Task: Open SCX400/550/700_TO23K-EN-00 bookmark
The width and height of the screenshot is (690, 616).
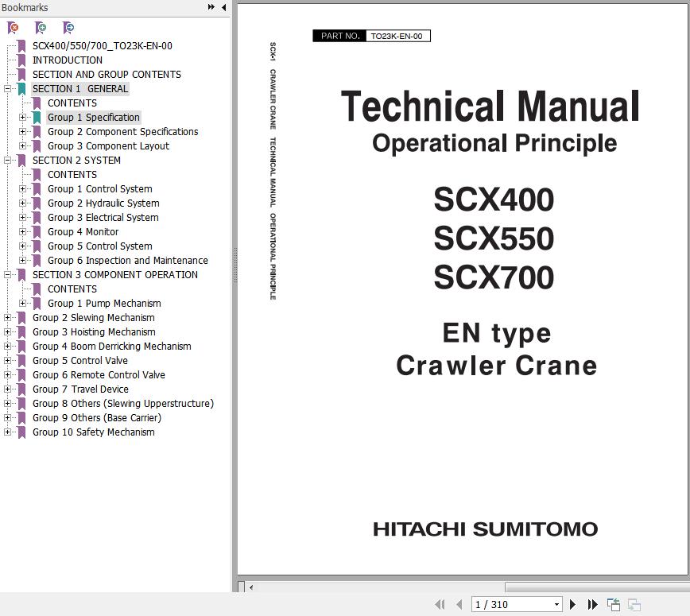Action: [102, 46]
